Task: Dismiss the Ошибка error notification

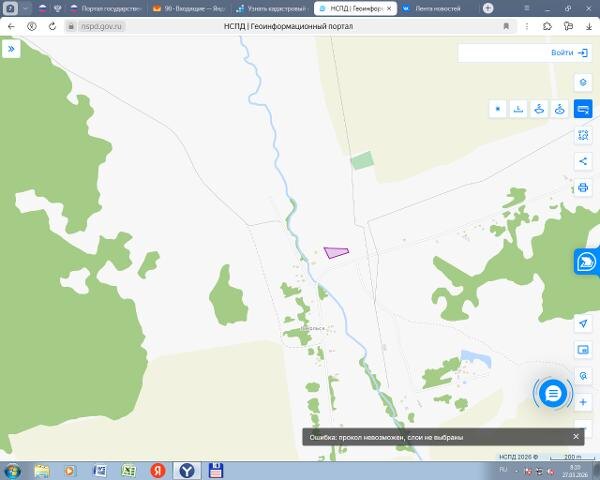Action: (x=576, y=436)
